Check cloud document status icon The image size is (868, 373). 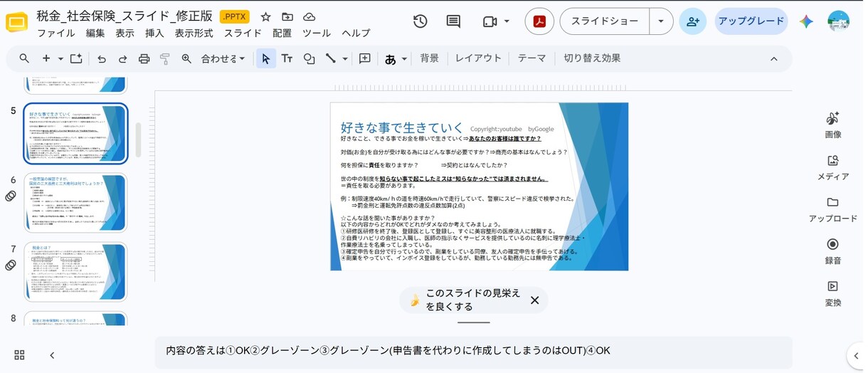coord(309,17)
